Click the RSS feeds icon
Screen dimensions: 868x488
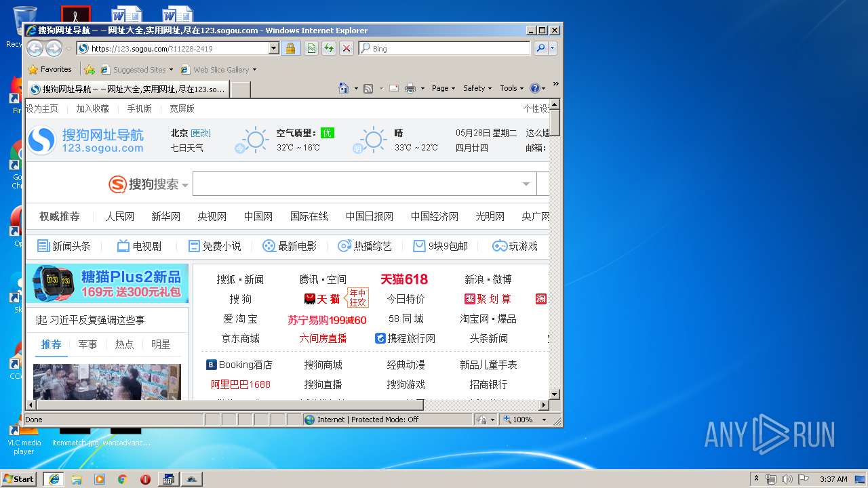(368, 88)
